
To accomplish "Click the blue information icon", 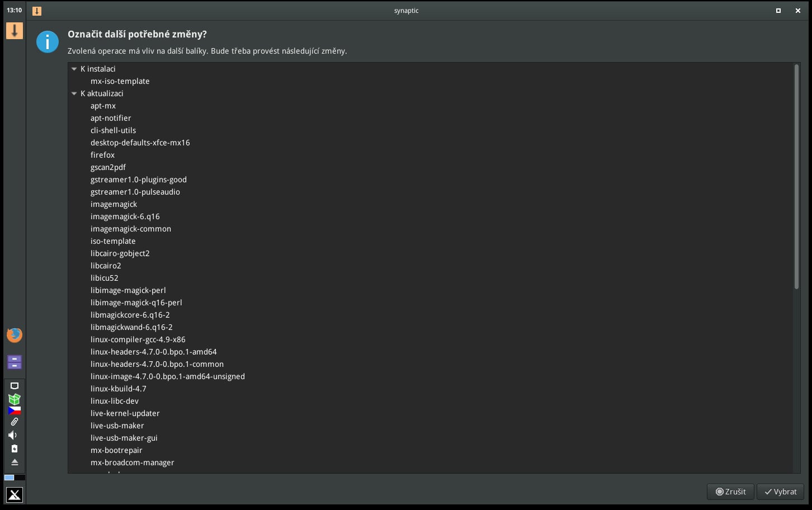I will point(48,42).
